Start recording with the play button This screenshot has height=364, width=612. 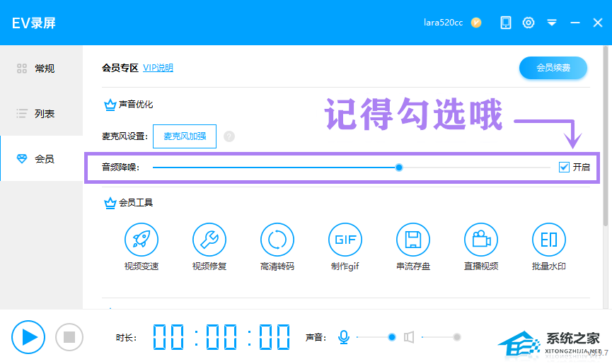click(x=28, y=337)
